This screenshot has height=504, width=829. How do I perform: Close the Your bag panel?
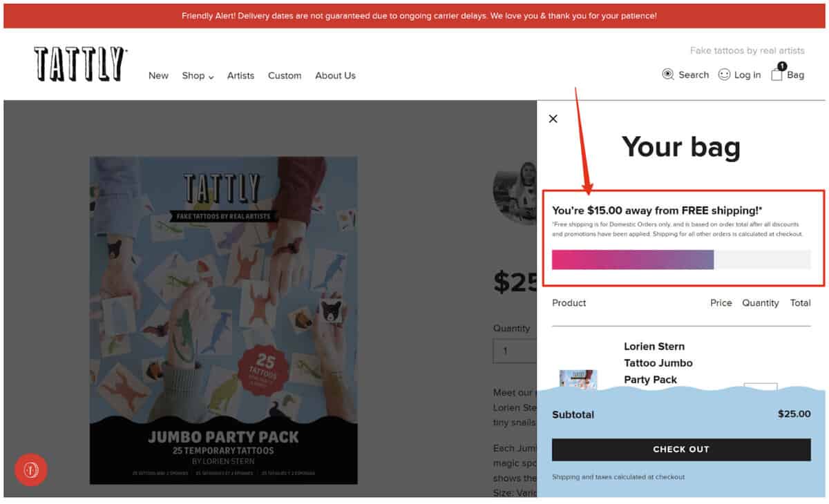pos(553,119)
